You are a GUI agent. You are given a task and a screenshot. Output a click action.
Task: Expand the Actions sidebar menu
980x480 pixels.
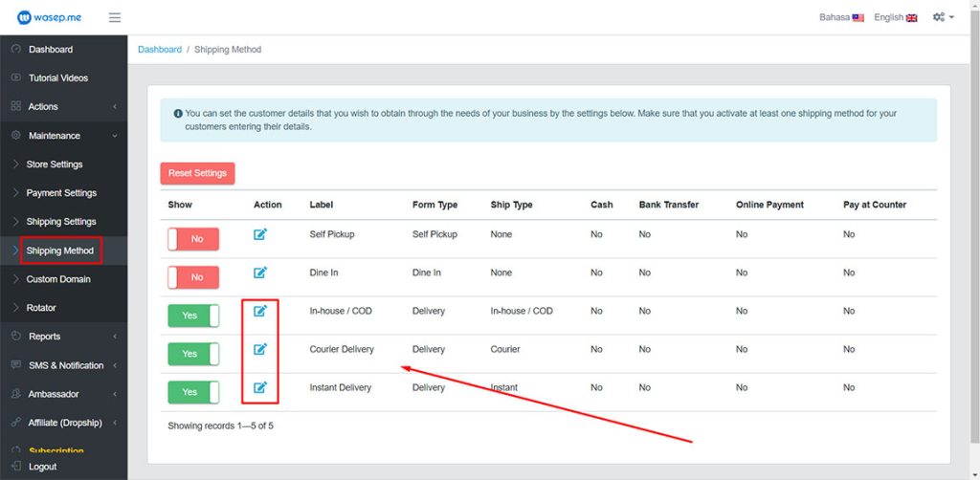[x=64, y=107]
